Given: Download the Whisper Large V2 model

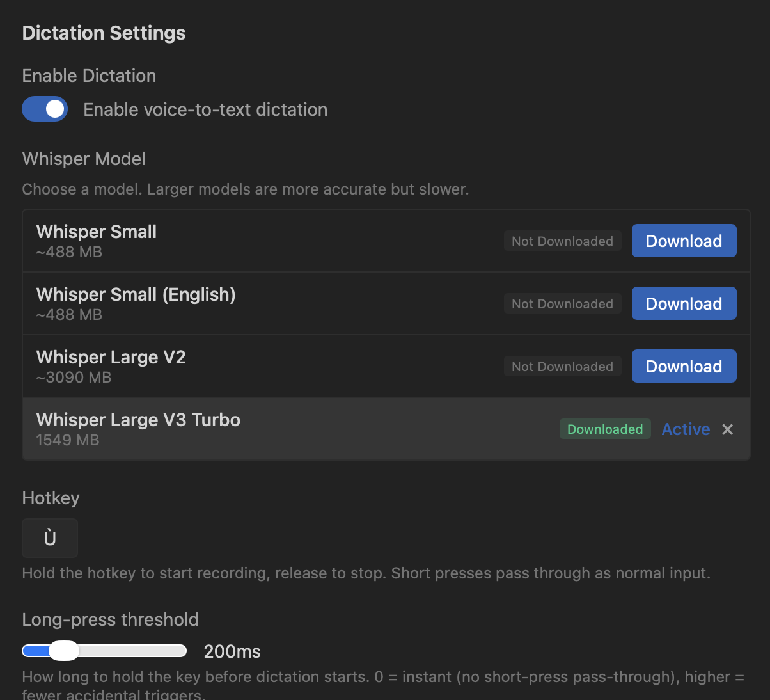Looking at the screenshot, I should click(684, 366).
